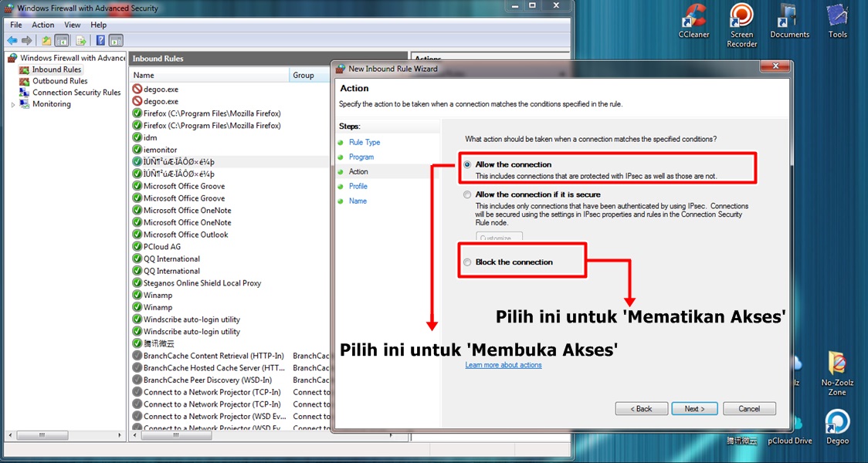Select the 'Allow the connection' radio button
The height and width of the screenshot is (463, 868).
click(467, 165)
